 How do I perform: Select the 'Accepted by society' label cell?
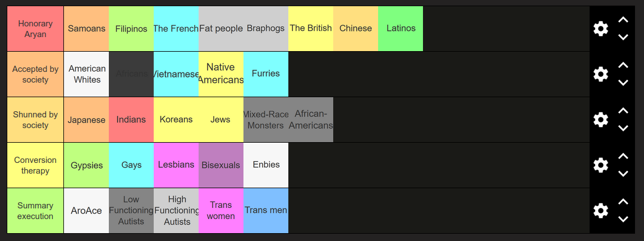click(35, 74)
